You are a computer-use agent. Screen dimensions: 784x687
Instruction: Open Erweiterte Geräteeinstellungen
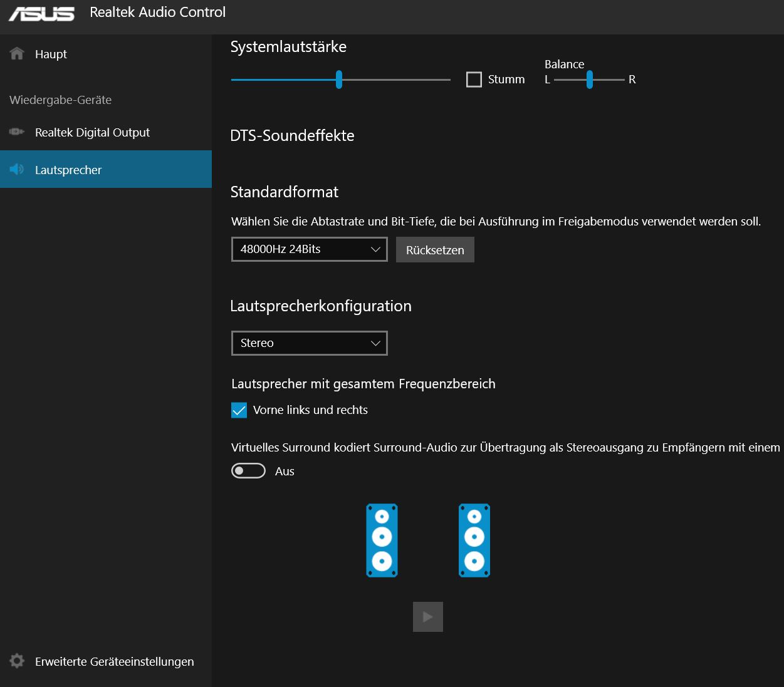click(114, 662)
